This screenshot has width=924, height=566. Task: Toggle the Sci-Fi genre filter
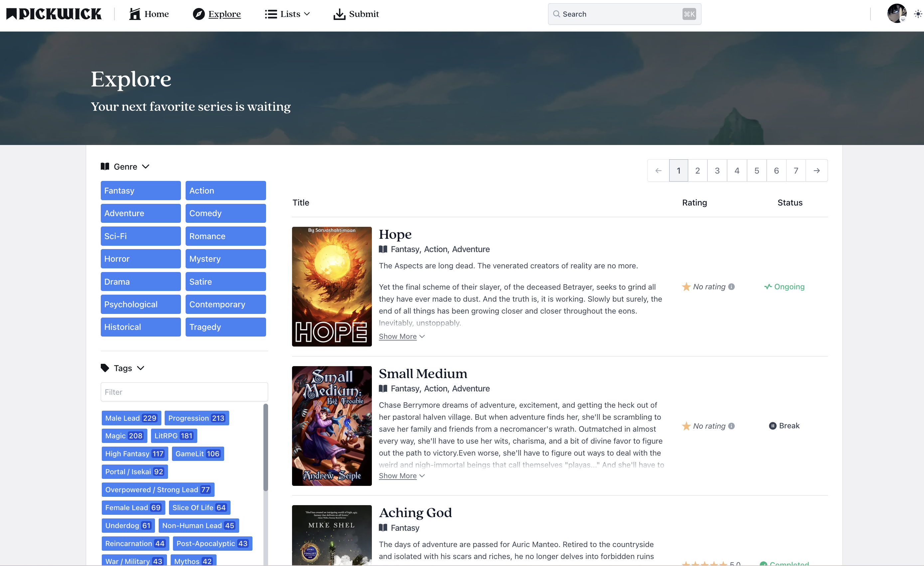point(141,236)
